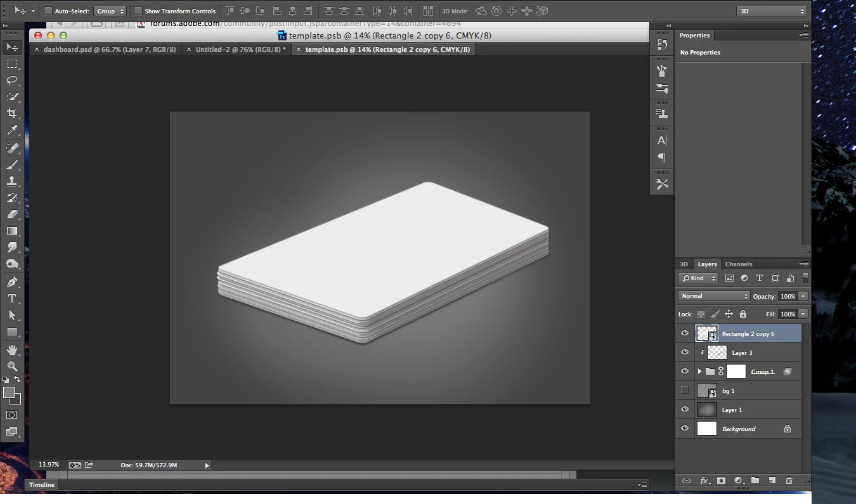Hide the Group 1 layer
The image size is (856, 504).
[685, 372]
